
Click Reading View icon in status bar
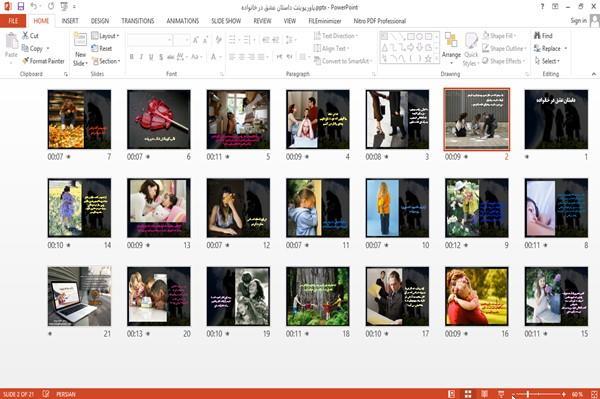(484, 394)
